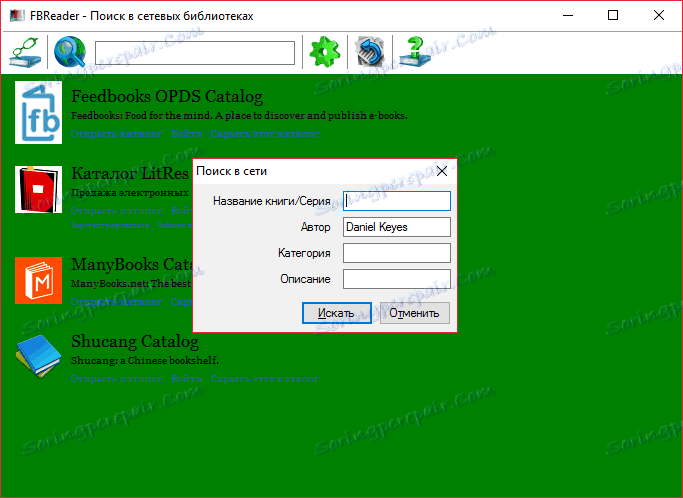
Task: Hide Feedbooks with Скрыть этот каталог link
Action: coord(265,134)
